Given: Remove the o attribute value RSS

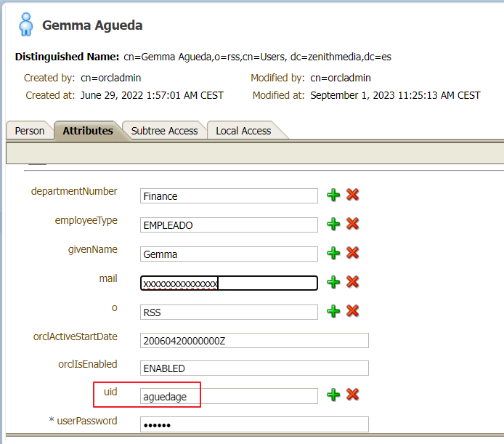Looking at the screenshot, I should 353,311.
